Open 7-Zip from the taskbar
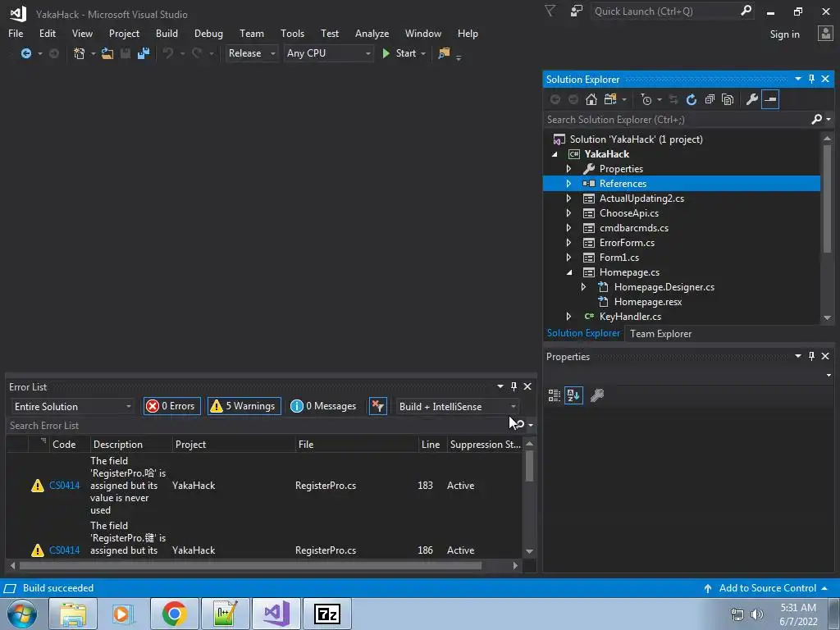 (x=327, y=614)
